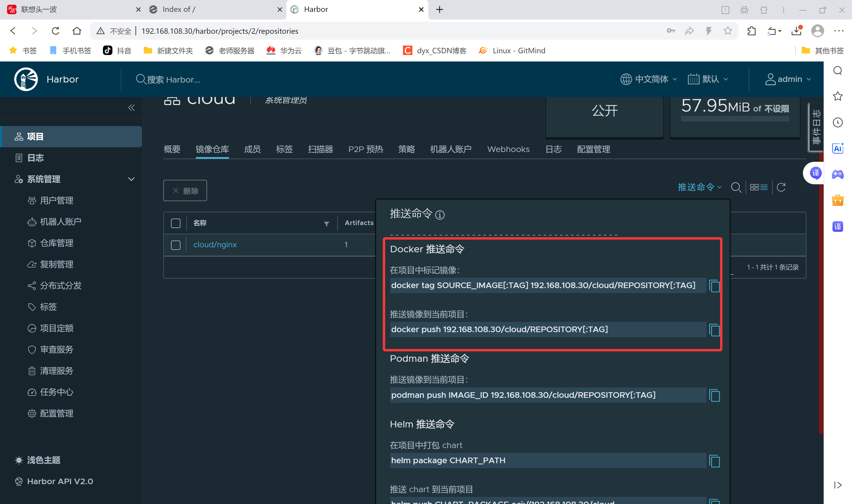This screenshot has width=852, height=504.
Task: Switch to the 成员 tab
Action: coord(252,149)
